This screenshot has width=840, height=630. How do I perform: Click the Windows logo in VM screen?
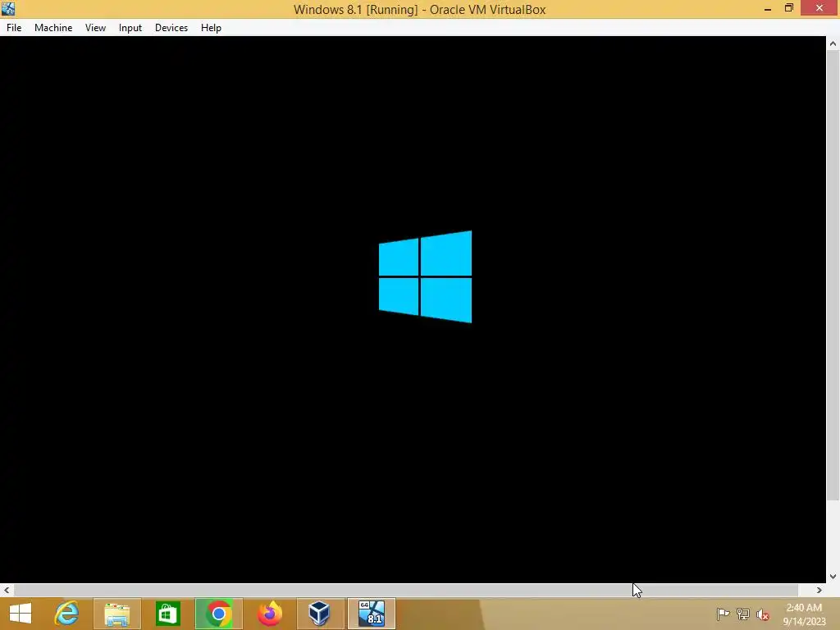pos(426,277)
